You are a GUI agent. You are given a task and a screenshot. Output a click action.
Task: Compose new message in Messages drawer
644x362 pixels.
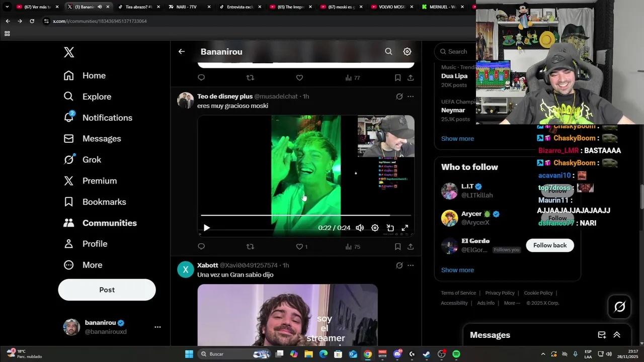click(602, 335)
